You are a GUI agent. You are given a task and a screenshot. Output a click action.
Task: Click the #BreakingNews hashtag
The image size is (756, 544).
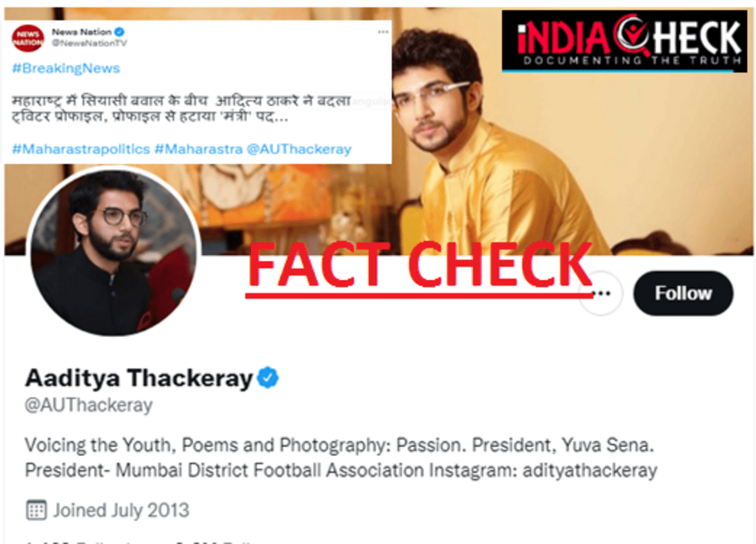pyautogui.click(x=66, y=68)
